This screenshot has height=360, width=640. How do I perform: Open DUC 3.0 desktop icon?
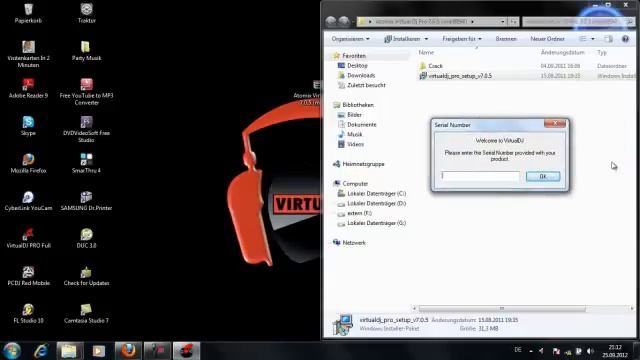point(86,238)
